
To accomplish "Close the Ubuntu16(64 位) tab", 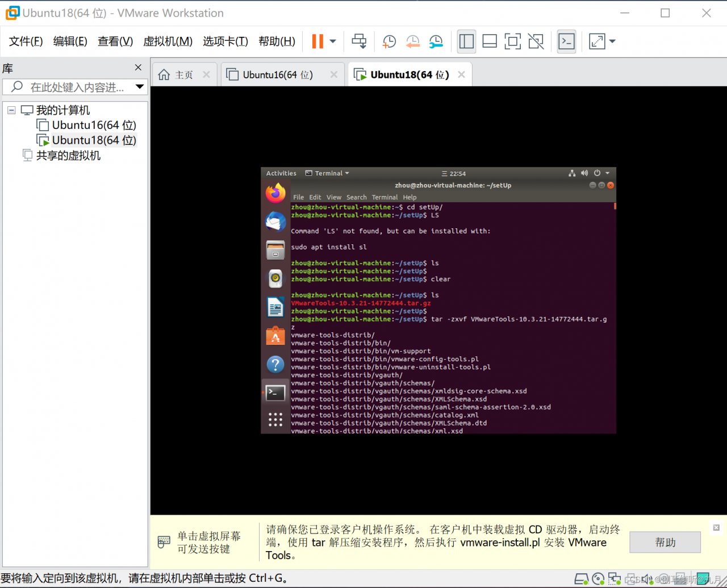I will click(x=334, y=74).
